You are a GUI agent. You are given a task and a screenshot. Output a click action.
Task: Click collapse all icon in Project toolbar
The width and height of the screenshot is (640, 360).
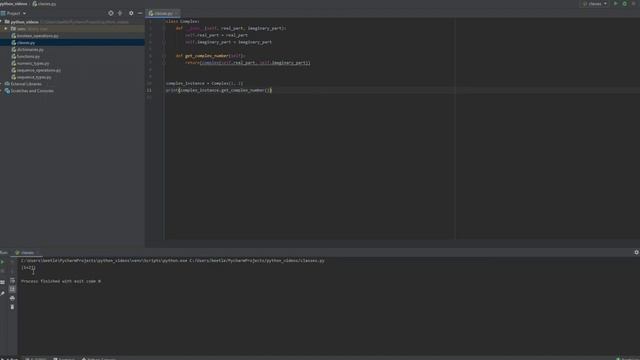coord(120,13)
